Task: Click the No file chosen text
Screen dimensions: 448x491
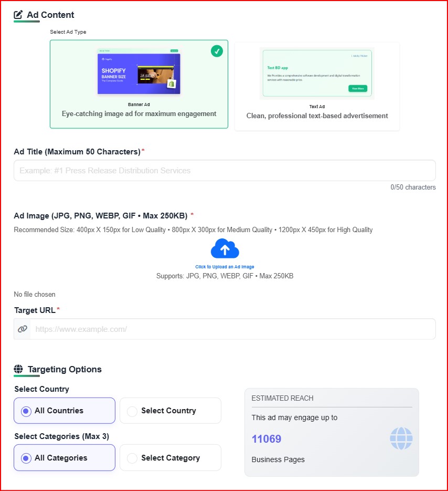Action: pos(34,294)
